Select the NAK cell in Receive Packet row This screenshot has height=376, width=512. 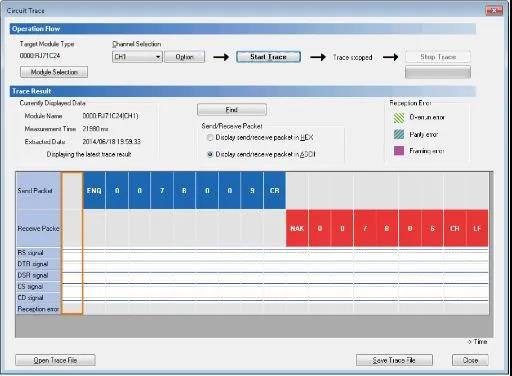[297, 228]
